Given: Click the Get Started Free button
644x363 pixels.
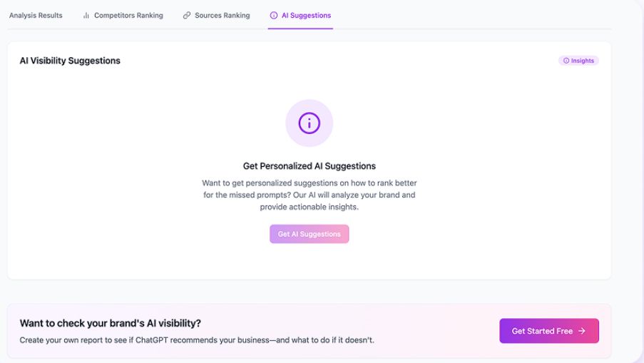Looking at the screenshot, I should click(548, 331).
